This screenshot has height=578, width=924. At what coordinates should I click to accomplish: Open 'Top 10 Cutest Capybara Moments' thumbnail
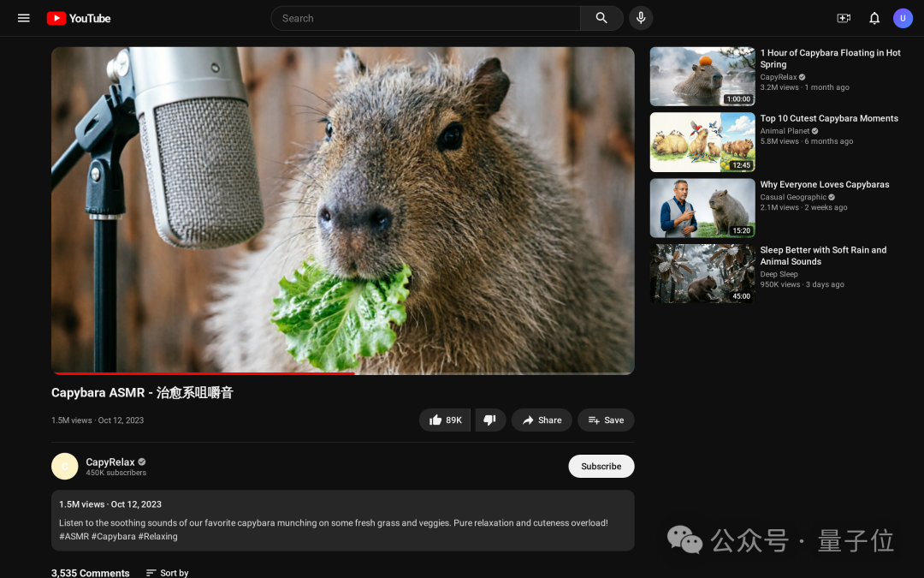(x=702, y=142)
